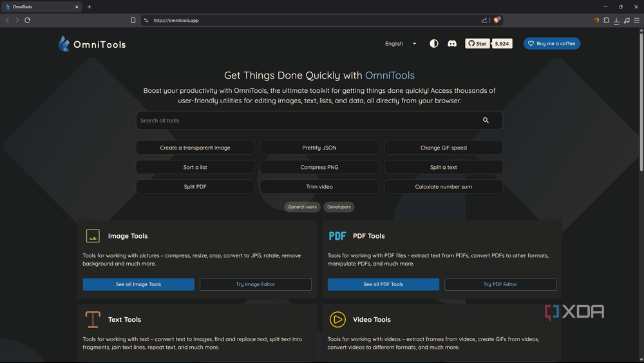Image resolution: width=644 pixels, height=363 pixels.
Task: Click the PDF Tools icon
Action: point(337,236)
